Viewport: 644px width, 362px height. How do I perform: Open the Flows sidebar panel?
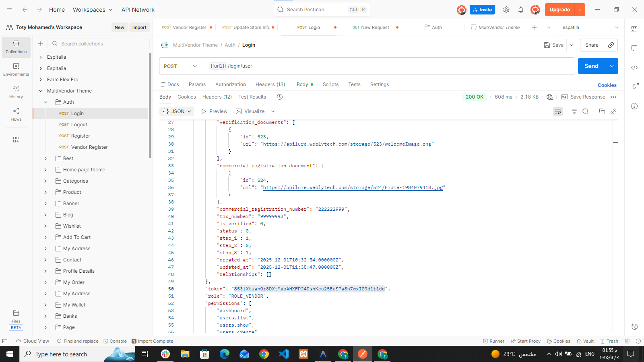tap(16, 114)
